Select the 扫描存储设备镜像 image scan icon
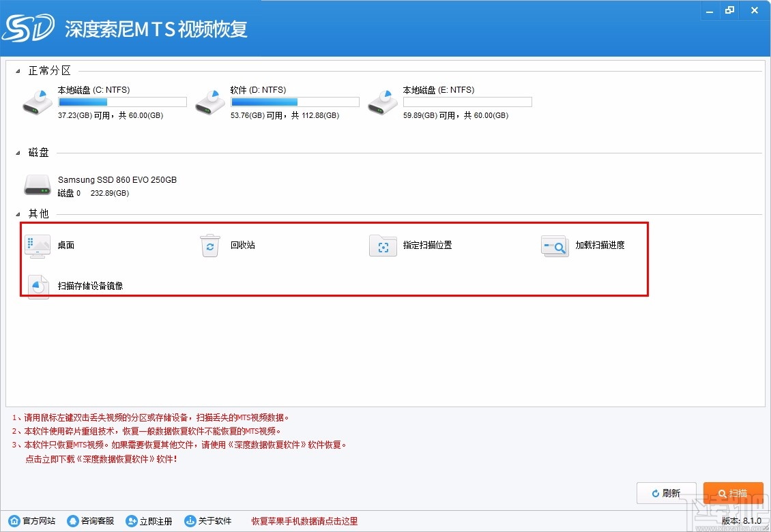 pyautogui.click(x=38, y=286)
